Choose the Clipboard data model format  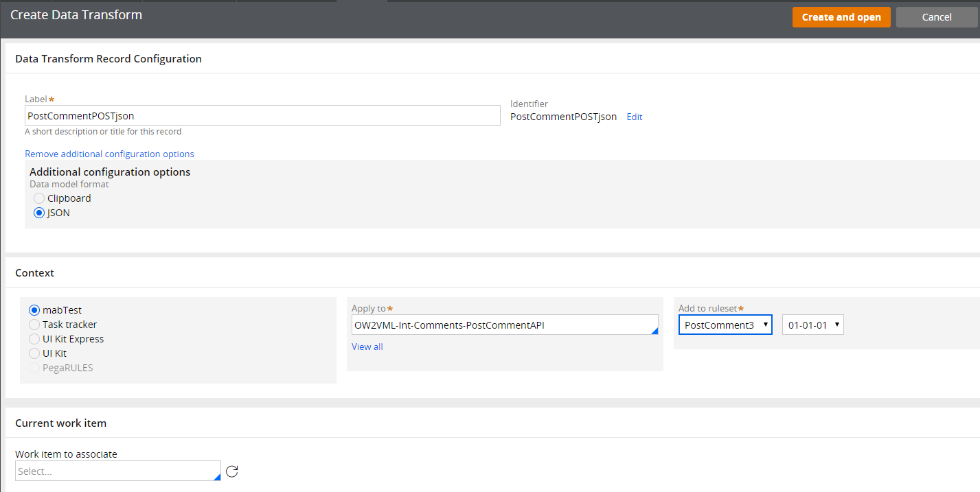[39, 198]
